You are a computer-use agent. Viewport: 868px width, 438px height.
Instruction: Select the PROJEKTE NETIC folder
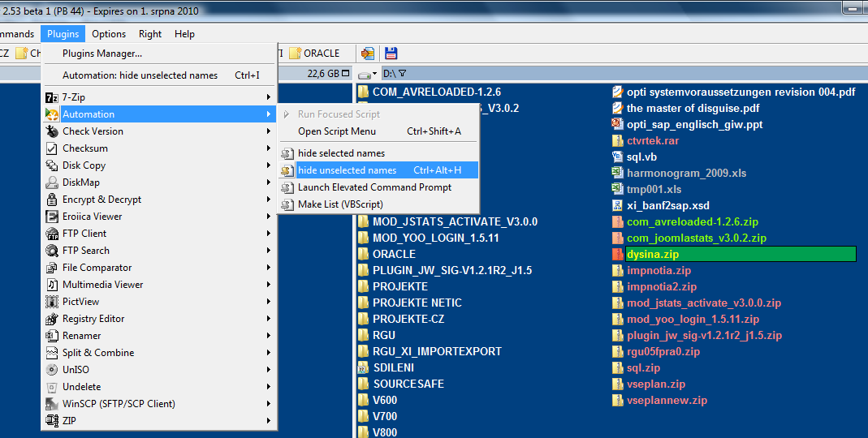point(410,303)
